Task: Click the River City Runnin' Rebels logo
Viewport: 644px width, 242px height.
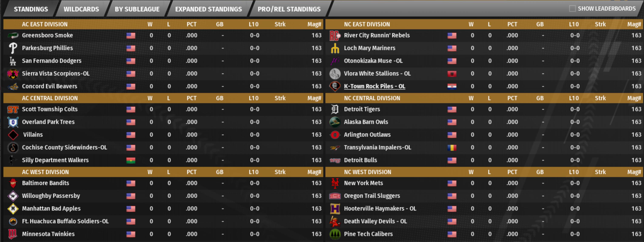Action: [335, 35]
